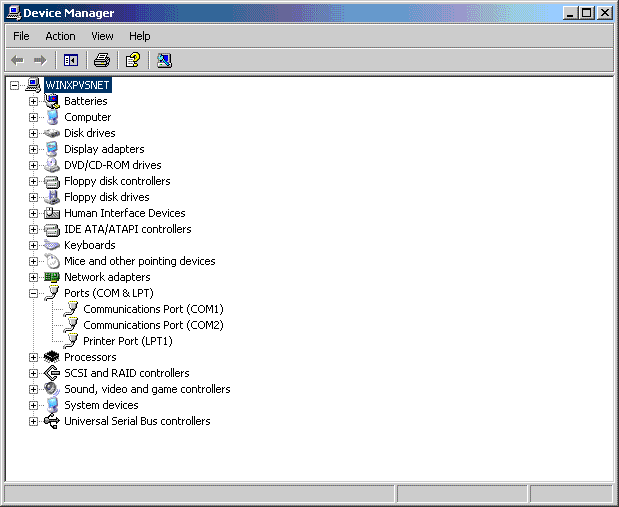Expand the System devices node
The image size is (619, 507).
(x=34, y=406)
